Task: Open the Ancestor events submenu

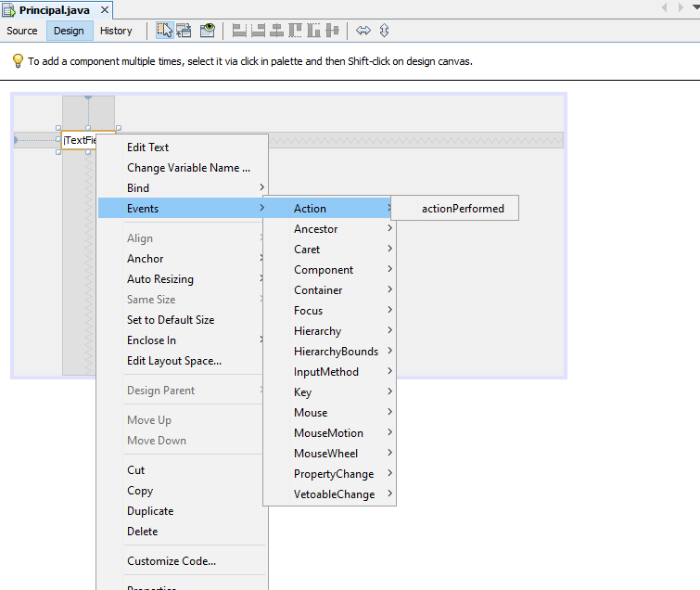Action: tap(329, 229)
